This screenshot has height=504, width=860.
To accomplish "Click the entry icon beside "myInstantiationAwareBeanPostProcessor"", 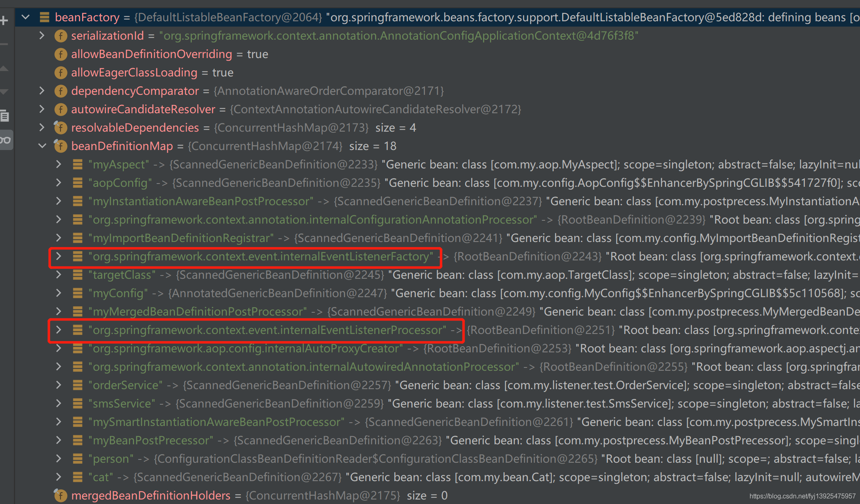I will 77,201.
